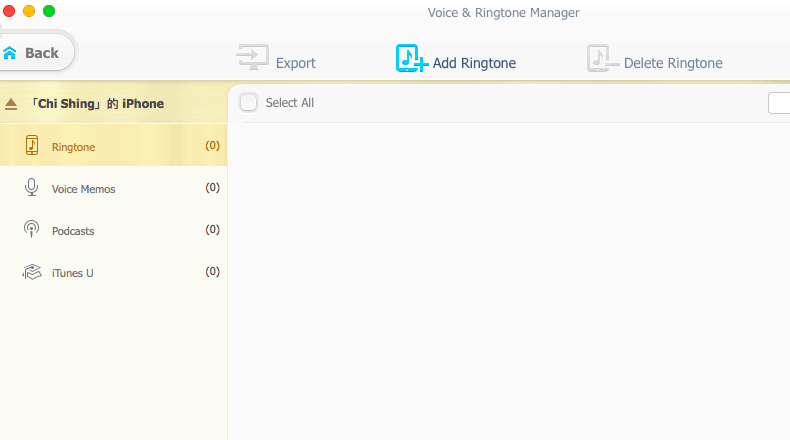Viewport: 790px width, 440px height.
Task: Go back using the Back button
Action: click(40, 53)
